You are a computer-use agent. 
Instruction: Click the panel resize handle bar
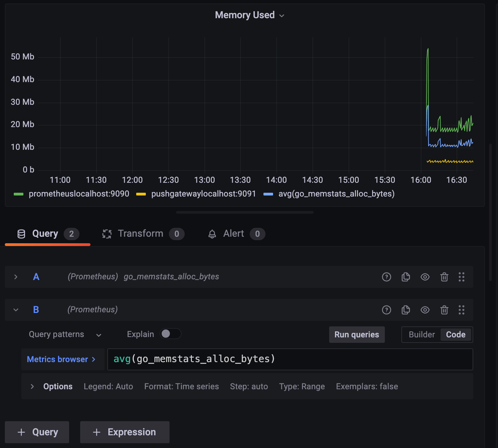245,212
